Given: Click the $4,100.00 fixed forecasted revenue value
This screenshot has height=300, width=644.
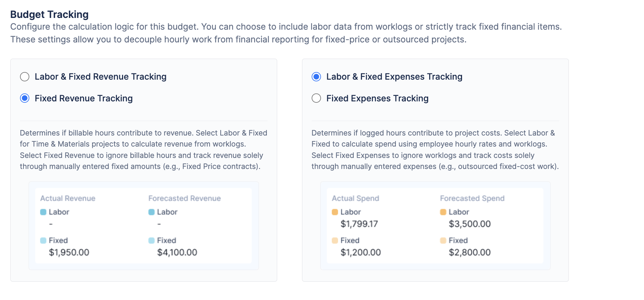Looking at the screenshot, I should 177,252.
